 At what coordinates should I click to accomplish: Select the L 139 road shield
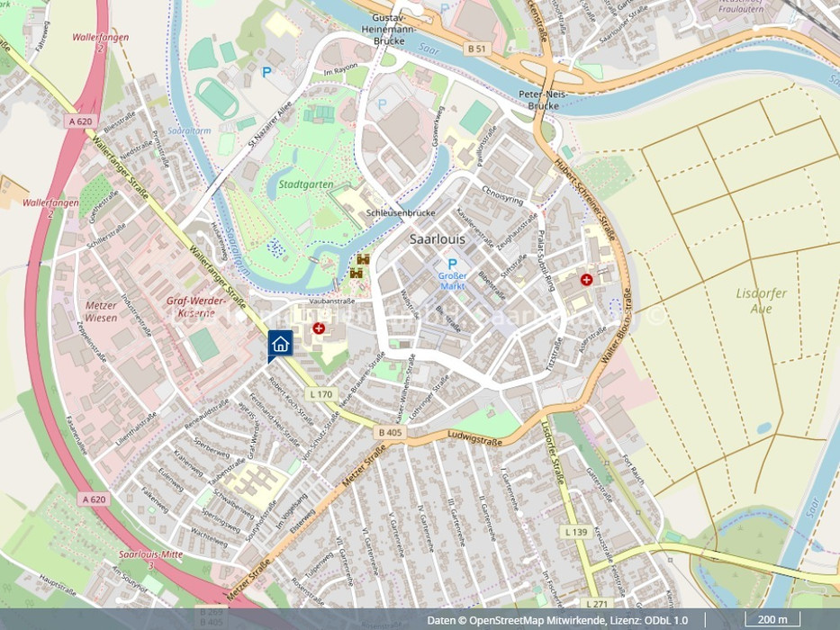coord(576,532)
